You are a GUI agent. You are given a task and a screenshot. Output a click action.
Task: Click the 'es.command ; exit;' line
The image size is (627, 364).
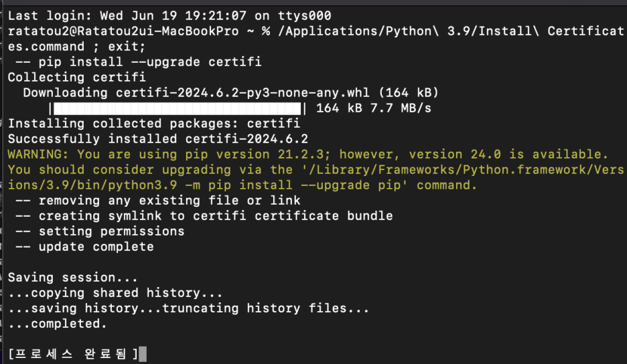[77, 47]
